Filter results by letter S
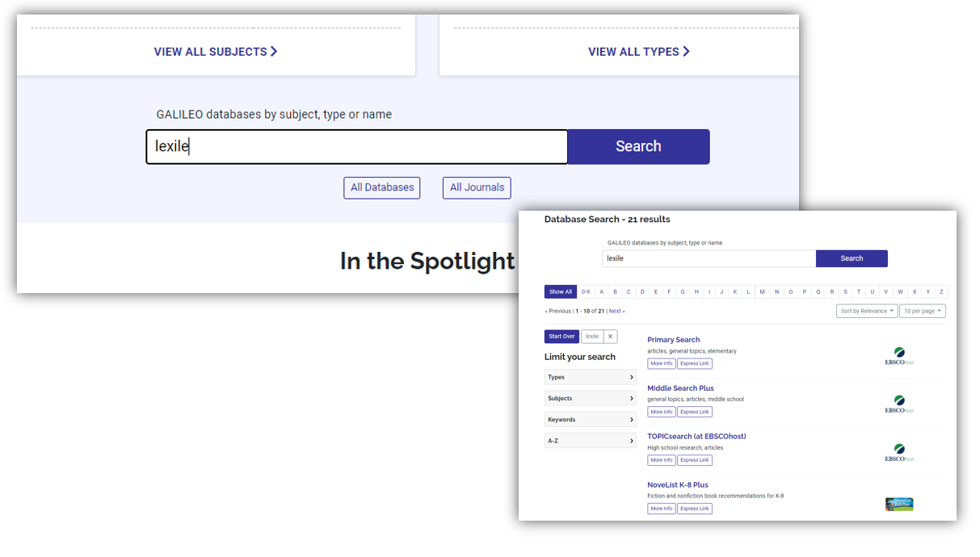 coord(845,291)
